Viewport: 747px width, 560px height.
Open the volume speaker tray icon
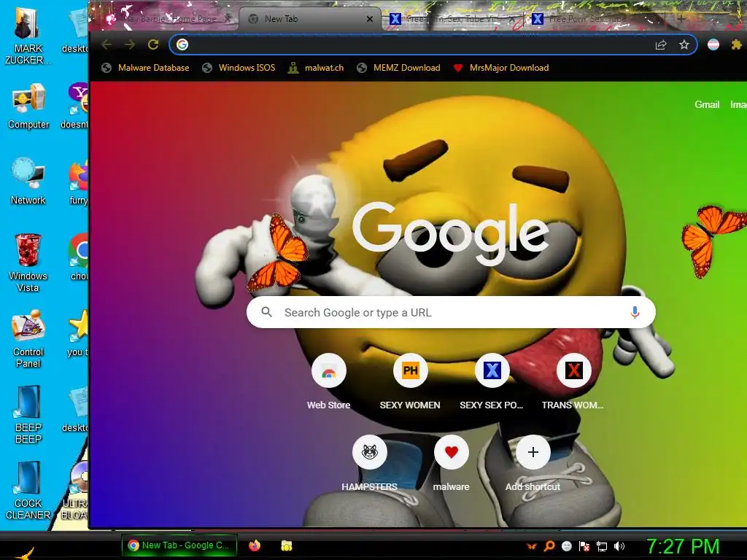[619, 546]
